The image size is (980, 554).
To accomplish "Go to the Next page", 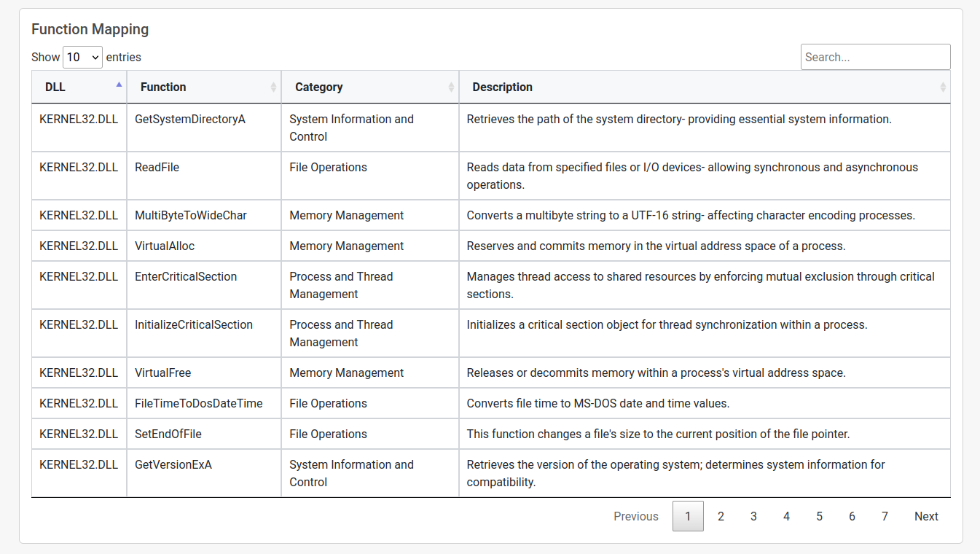I will click(x=926, y=516).
